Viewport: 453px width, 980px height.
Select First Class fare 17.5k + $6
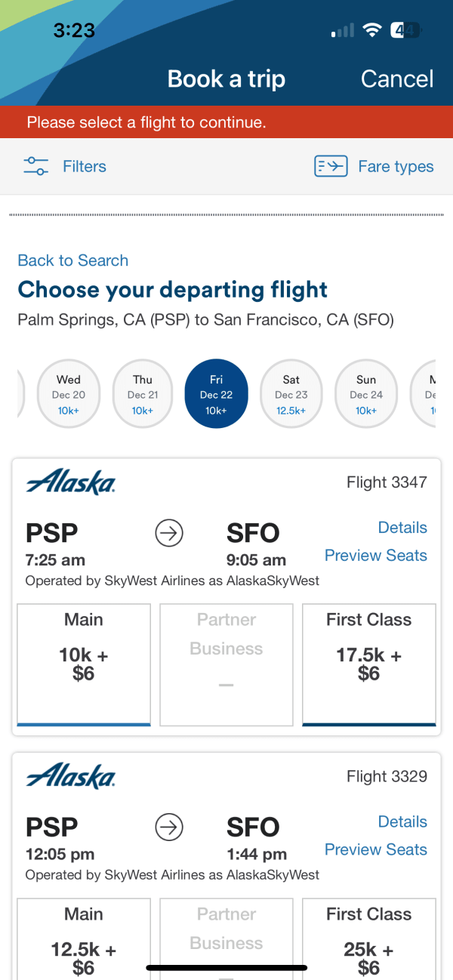point(369,664)
